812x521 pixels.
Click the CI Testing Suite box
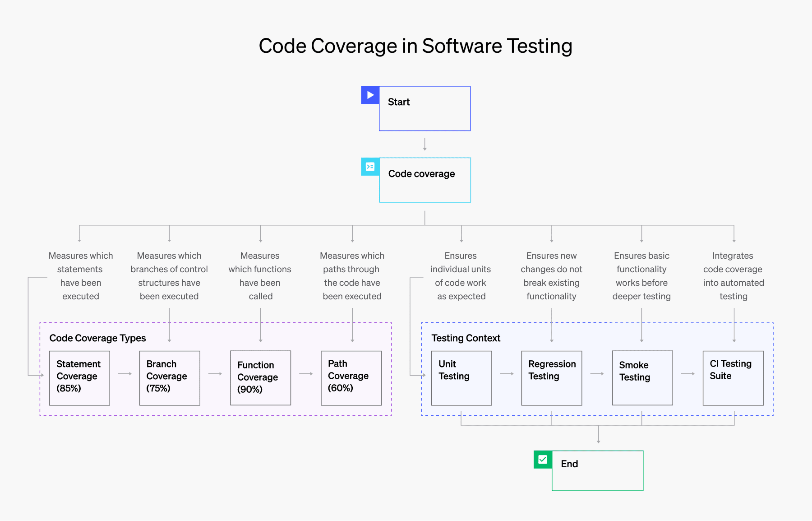point(733,378)
